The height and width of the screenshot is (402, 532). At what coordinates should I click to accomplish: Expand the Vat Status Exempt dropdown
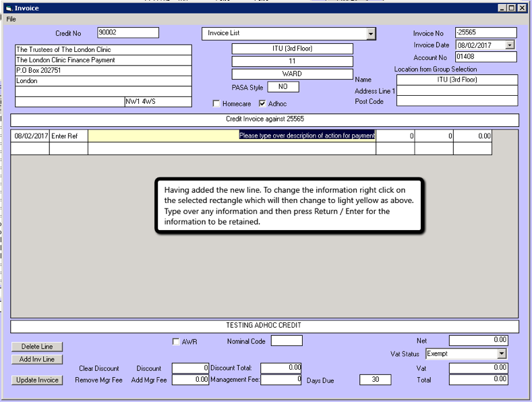[x=501, y=353]
